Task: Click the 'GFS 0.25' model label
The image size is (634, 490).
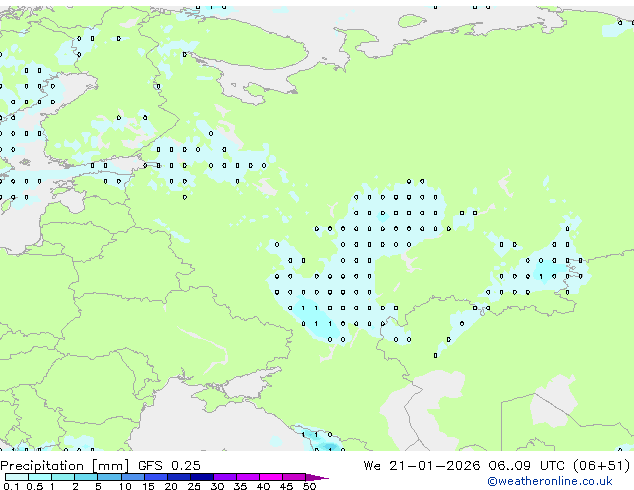Action: (x=169, y=466)
